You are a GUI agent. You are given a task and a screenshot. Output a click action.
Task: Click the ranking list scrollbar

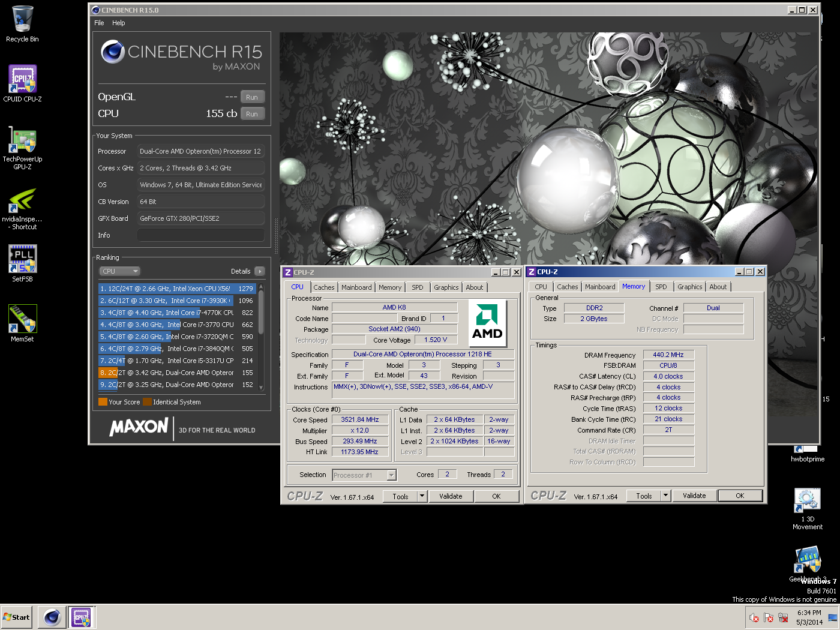[261, 337]
